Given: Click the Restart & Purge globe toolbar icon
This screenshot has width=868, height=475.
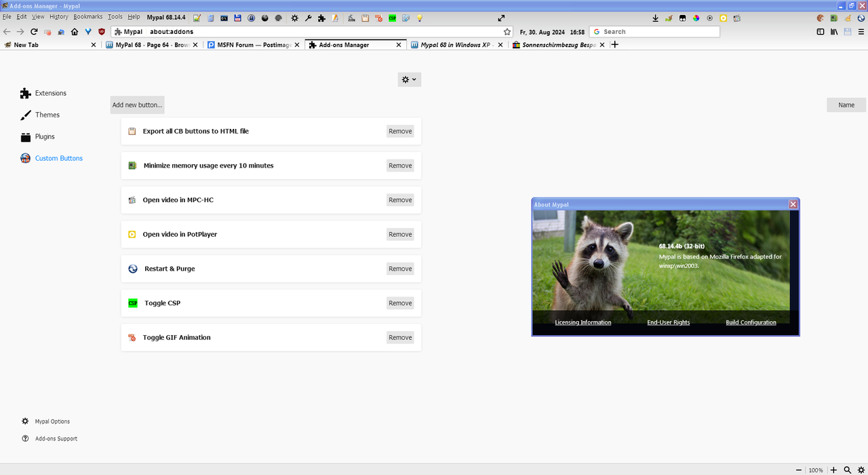Looking at the screenshot, I should point(861,18).
